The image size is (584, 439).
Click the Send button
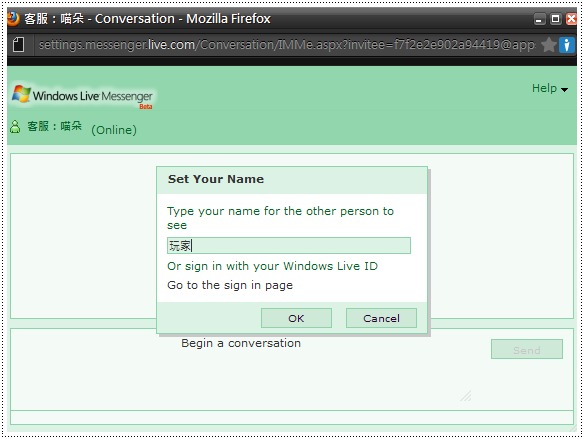(x=527, y=349)
